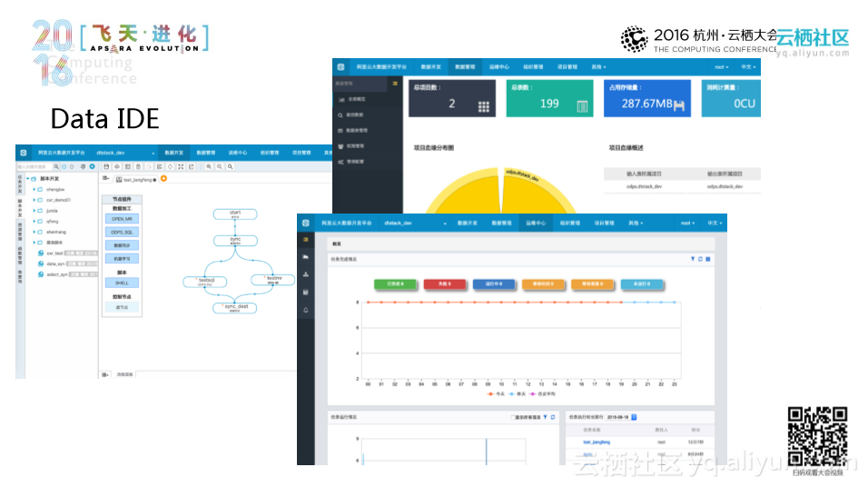Click the ODPS_SQL node component
868x487 pixels.
click(x=122, y=232)
